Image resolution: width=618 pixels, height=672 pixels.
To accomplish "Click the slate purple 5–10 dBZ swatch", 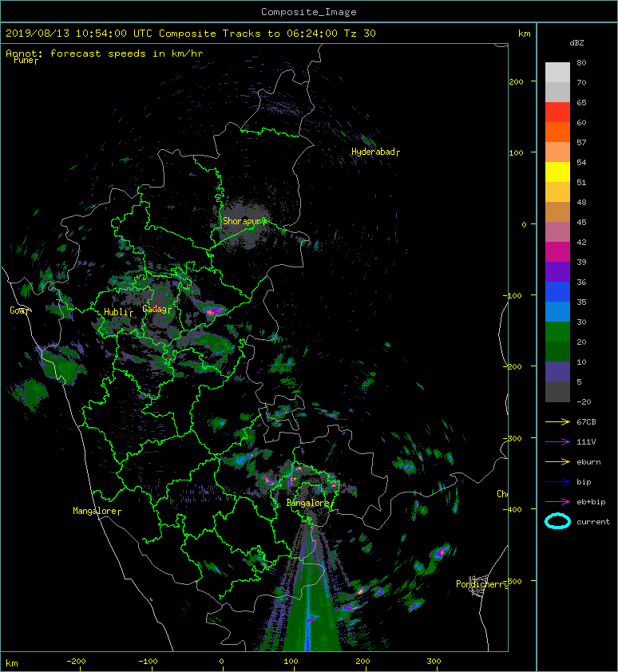I will 557,372.
